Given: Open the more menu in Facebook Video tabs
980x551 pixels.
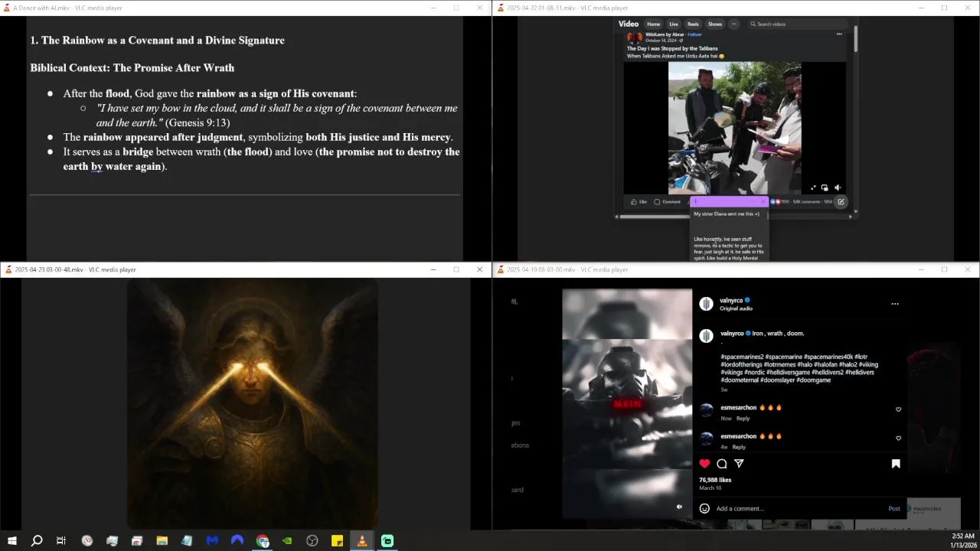Looking at the screenshot, I should coord(733,24).
